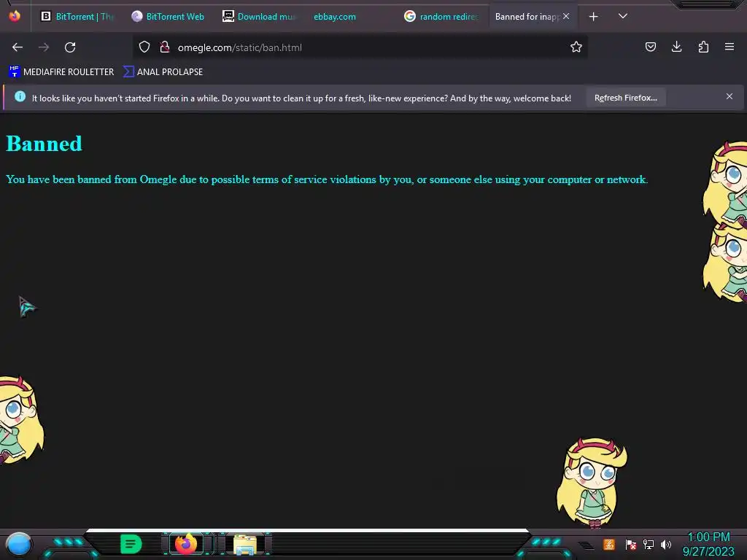Save page to Pocket
The height and width of the screenshot is (560, 747).
pyautogui.click(x=650, y=47)
